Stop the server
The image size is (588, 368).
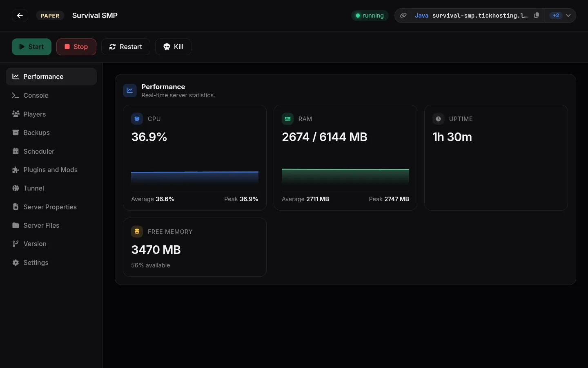click(x=76, y=47)
